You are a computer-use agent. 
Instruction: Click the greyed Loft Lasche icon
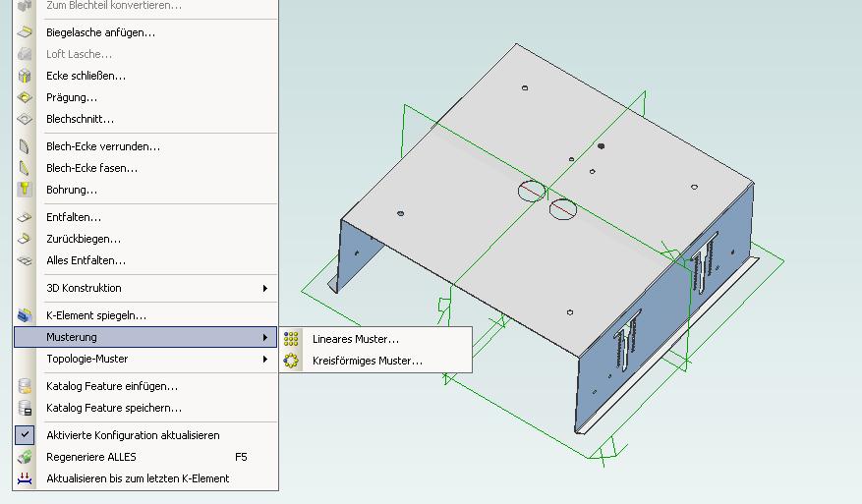tap(25, 54)
